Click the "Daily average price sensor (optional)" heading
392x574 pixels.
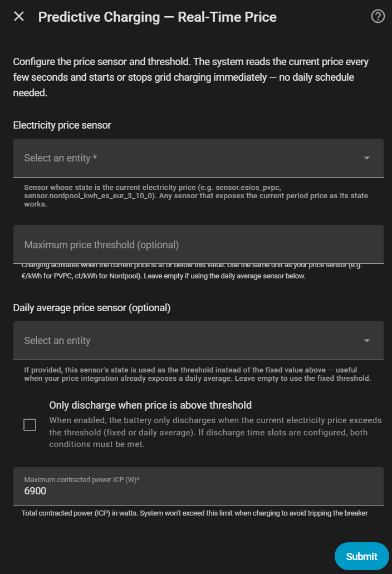pos(92,308)
